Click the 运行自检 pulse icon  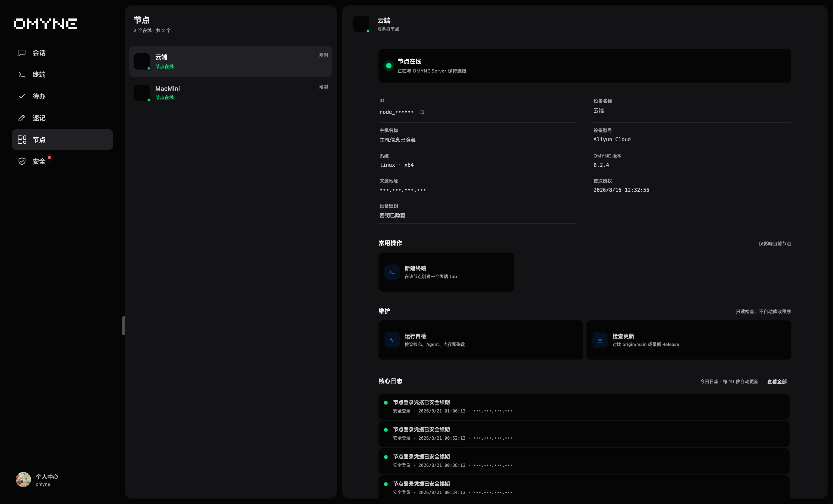(x=392, y=340)
